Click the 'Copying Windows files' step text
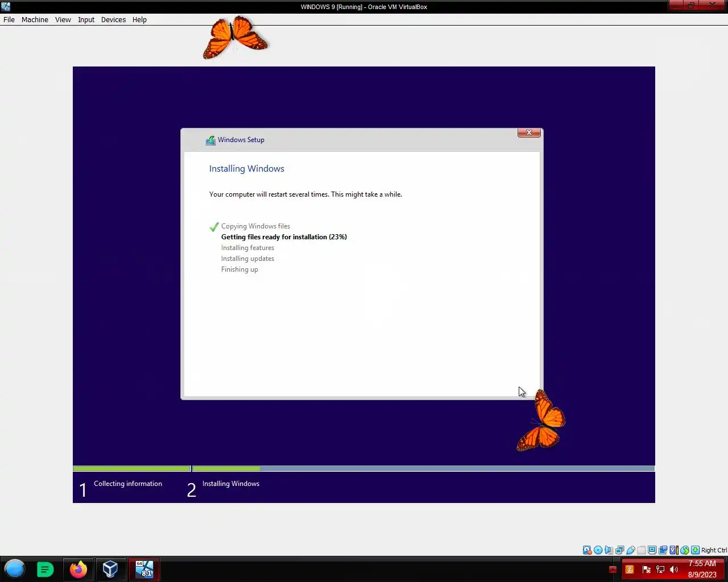 [x=255, y=226]
